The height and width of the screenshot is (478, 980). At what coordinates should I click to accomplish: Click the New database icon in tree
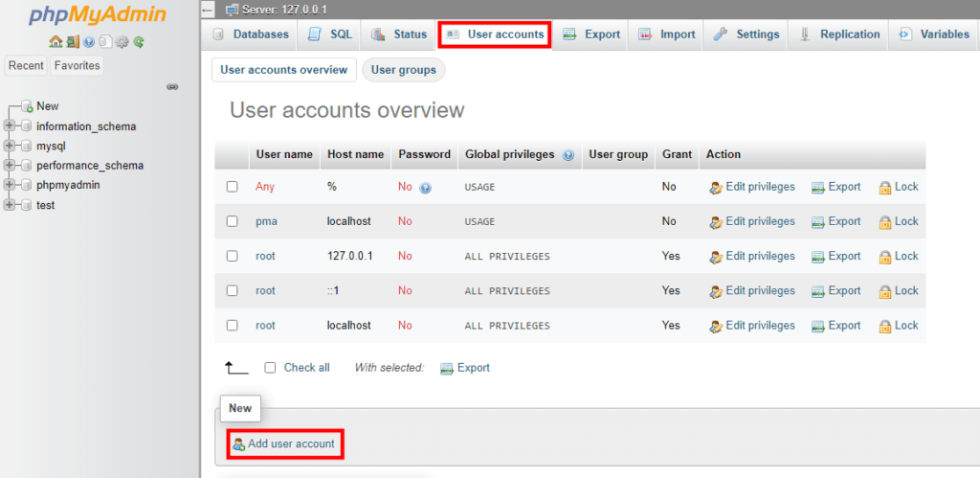point(27,106)
